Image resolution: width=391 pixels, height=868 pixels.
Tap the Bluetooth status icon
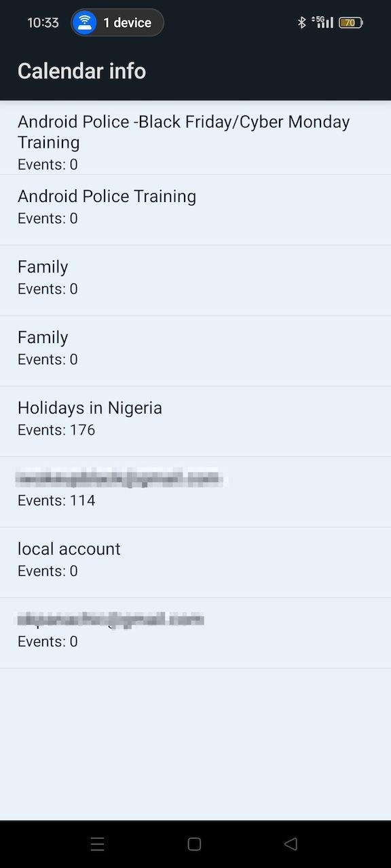coord(302,22)
